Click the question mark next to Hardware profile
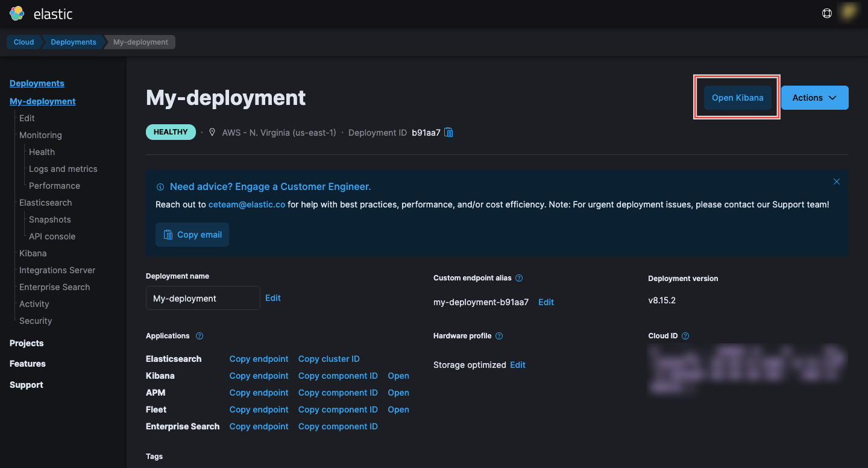This screenshot has height=468, width=868. point(498,336)
